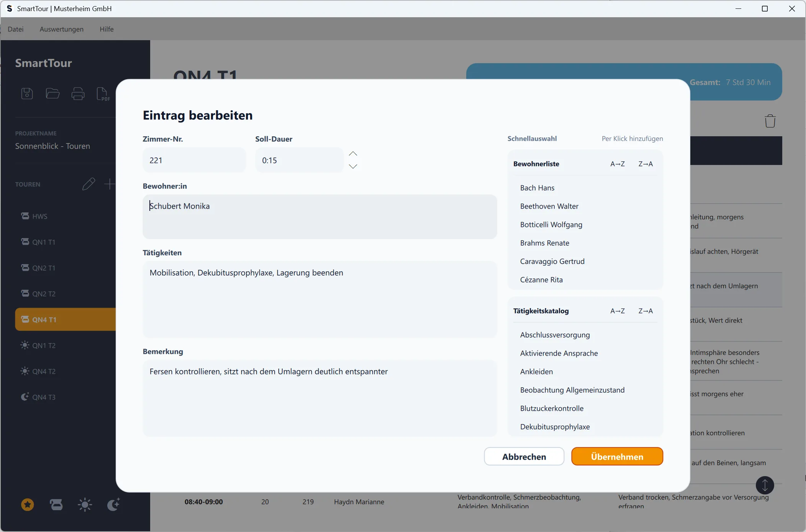Click round up-down arrow scroll button
Screen dimensions: 806x532
point(765,485)
